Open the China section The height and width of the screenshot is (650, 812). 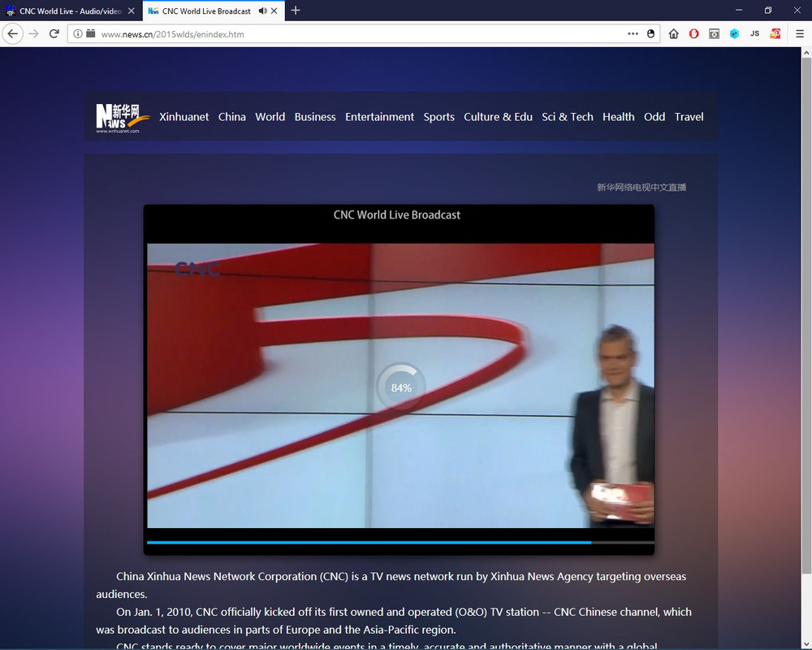tap(232, 117)
